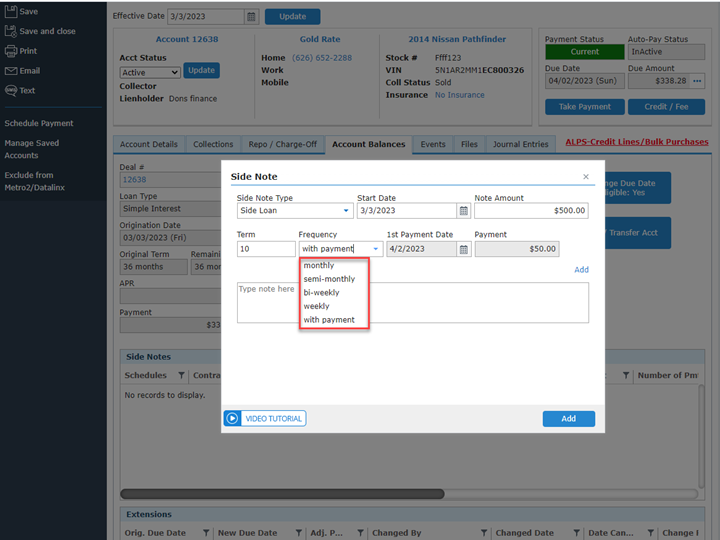Open the No Insurance link
720x540 pixels.
(x=460, y=95)
